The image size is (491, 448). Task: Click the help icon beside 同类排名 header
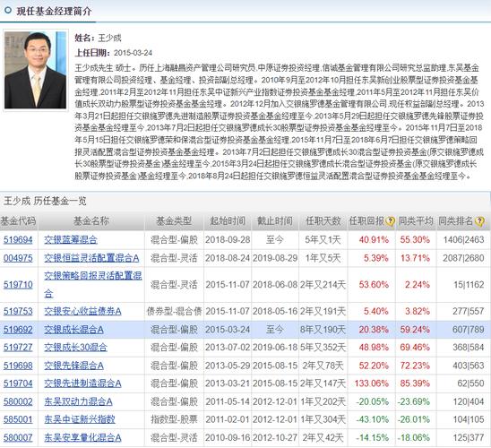pyautogui.click(x=479, y=221)
